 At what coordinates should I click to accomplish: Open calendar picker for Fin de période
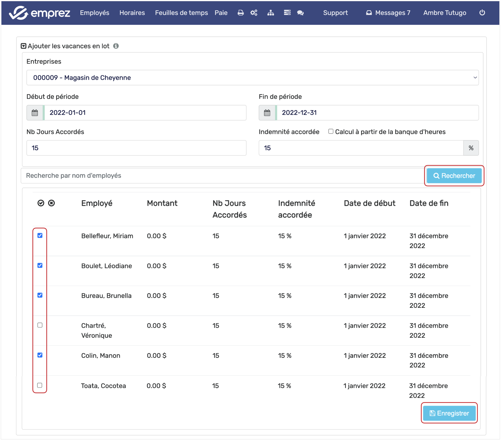pyautogui.click(x=267, y=113)
